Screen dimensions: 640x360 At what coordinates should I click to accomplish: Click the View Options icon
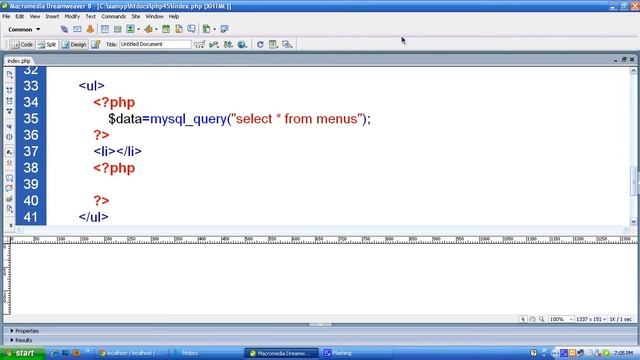click(x=273, y=44)
